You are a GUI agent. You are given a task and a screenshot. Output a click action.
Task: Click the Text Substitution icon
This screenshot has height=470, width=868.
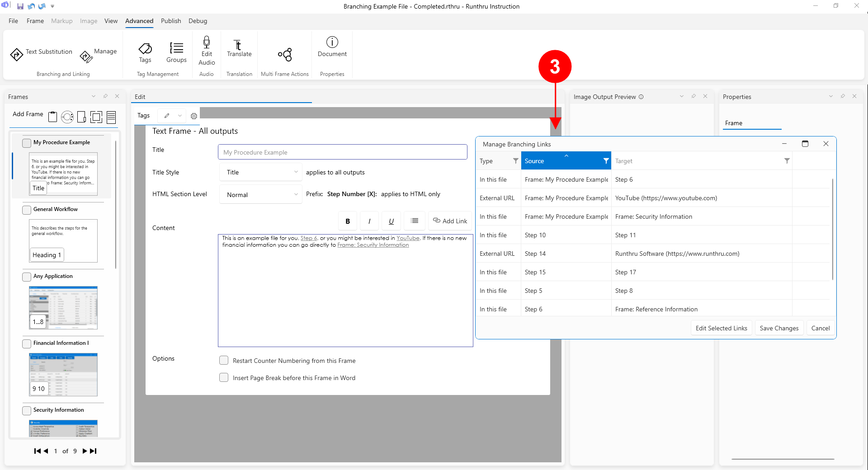pos(17,54)
